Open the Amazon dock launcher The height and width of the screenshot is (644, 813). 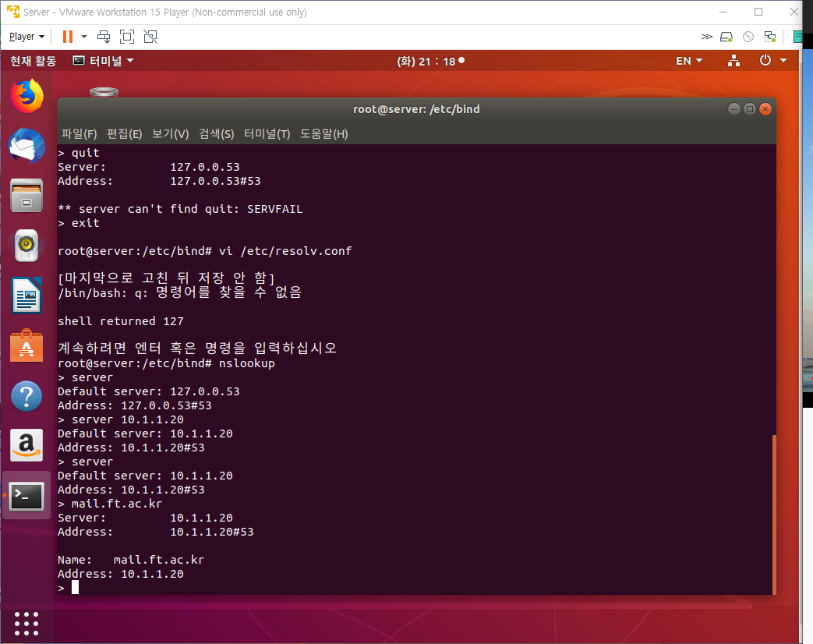pyautogui.click(x=27, y=445)
